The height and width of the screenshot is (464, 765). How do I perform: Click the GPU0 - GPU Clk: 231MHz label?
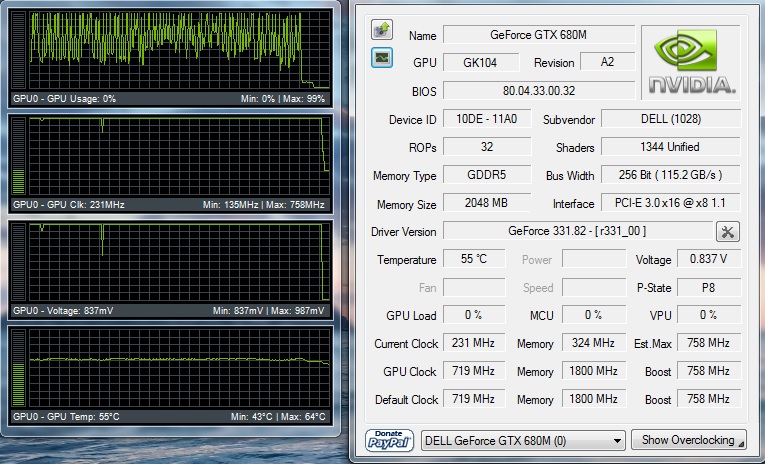pos(69,205)
